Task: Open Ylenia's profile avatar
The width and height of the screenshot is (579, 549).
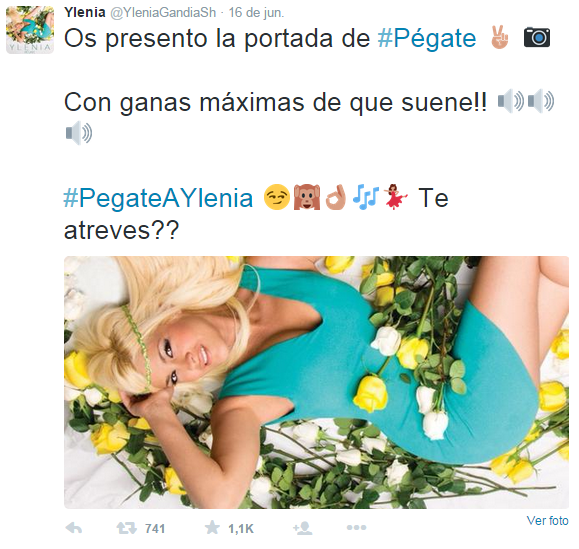Action: coord(30,30)
